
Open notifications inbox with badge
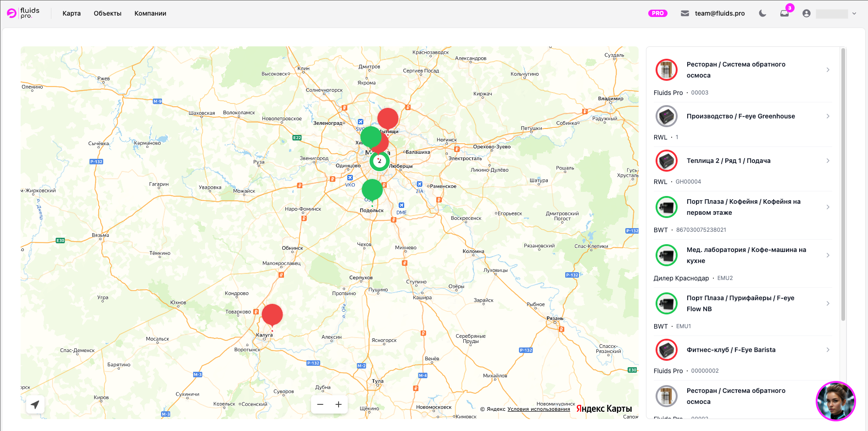click(785, 13)
